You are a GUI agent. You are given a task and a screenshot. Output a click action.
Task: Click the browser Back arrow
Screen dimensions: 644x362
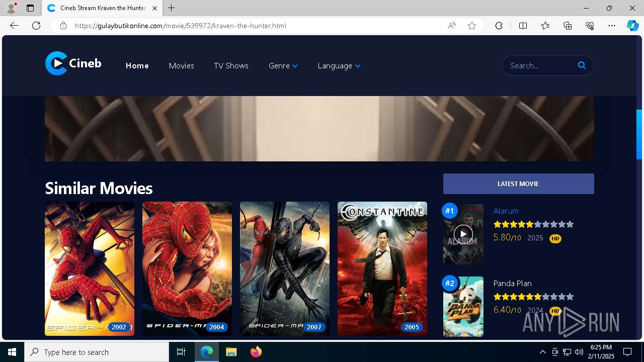14,26
